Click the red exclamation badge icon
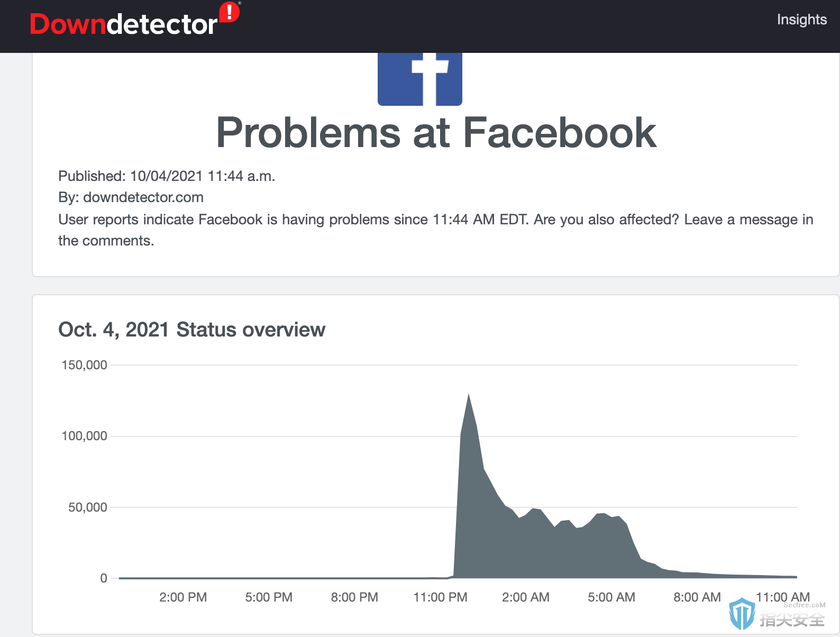840x637 pixels. pos(230,12)
